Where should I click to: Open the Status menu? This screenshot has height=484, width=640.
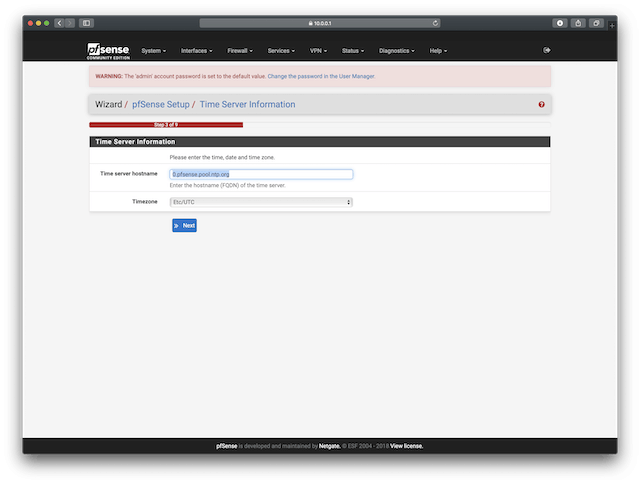coord(353,51)
